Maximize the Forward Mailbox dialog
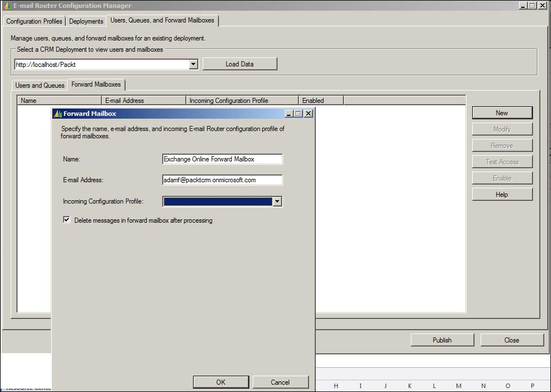Screen dimensions: 551x392 pyautogui.click(x=298, y=114)
